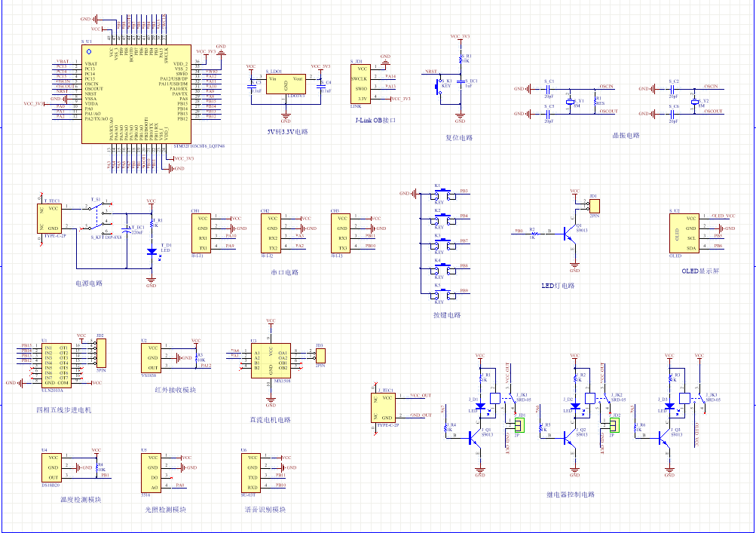Viewport: 756px width, 533px height.
Task: Select the J-Link S_JD1 connector block
Action: (361, 85)
